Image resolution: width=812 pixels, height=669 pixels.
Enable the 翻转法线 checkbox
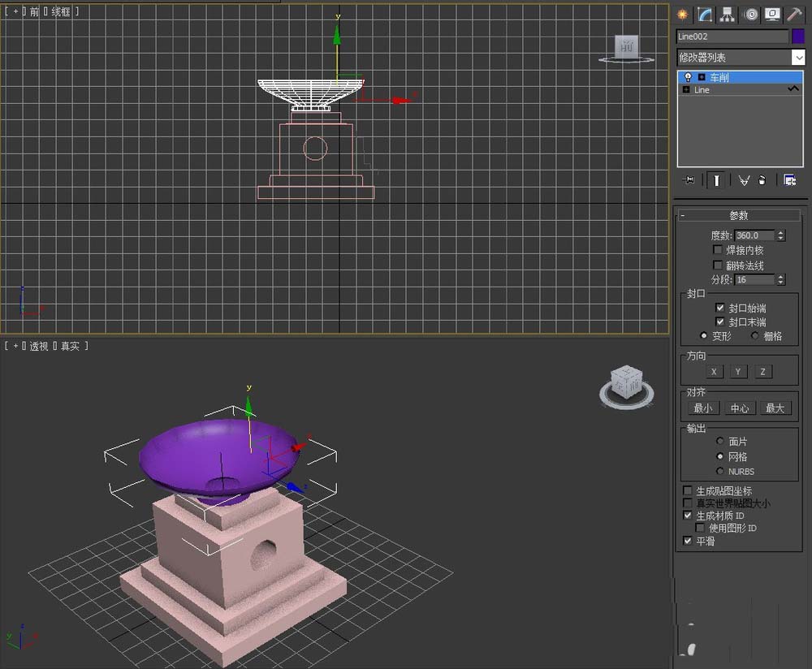(718, 265)
